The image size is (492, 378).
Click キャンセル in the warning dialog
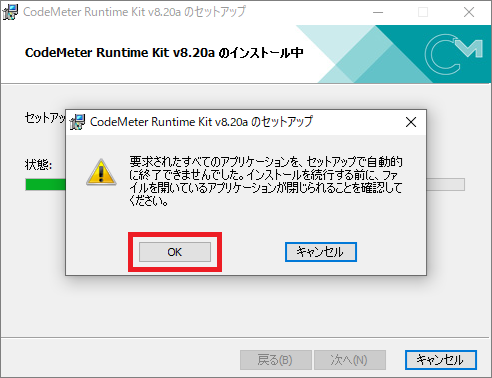pyautogui.click(x=321, y=252)
